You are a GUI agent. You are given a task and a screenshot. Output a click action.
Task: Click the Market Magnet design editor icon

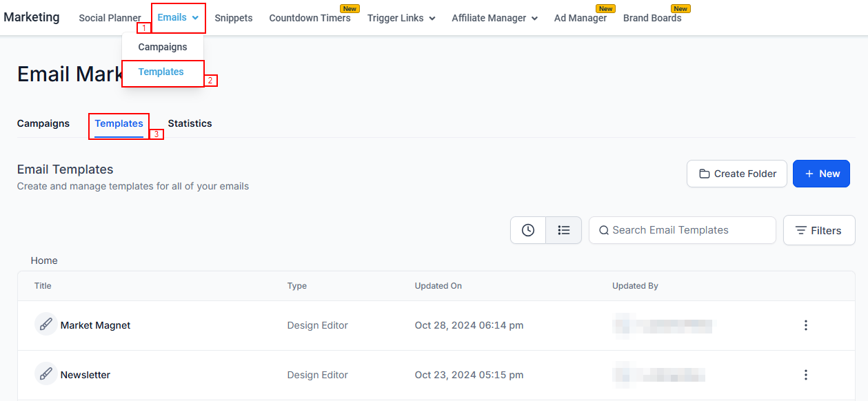pos(46,325)
